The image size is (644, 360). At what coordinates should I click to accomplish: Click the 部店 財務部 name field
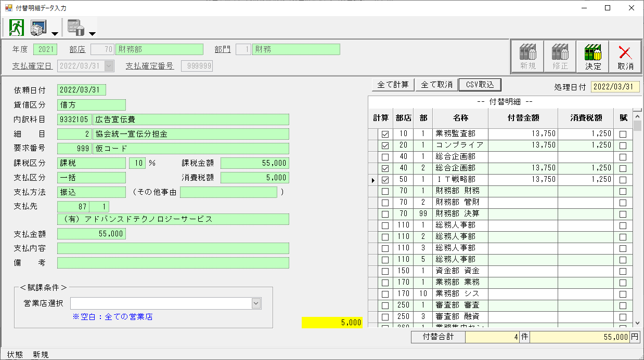159,49
